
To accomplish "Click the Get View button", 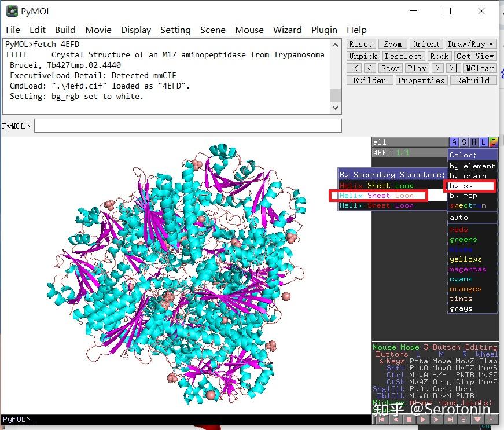I will (x=475, y=56).
